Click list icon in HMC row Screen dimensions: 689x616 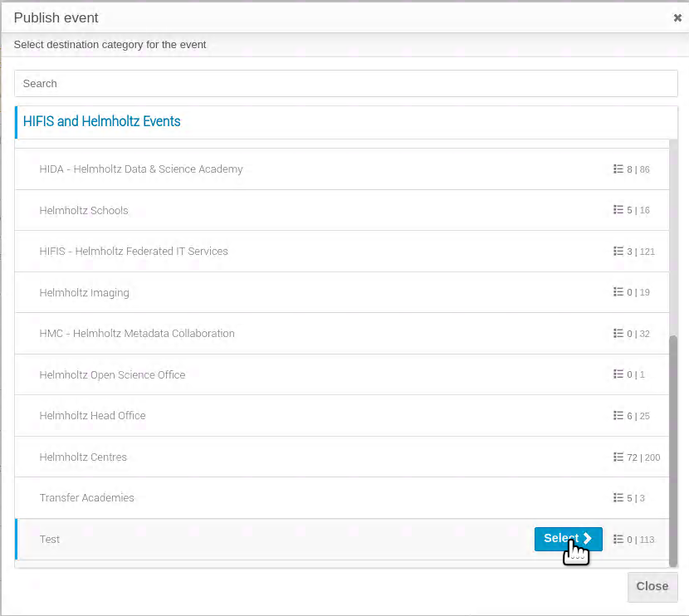coord(618,334)
